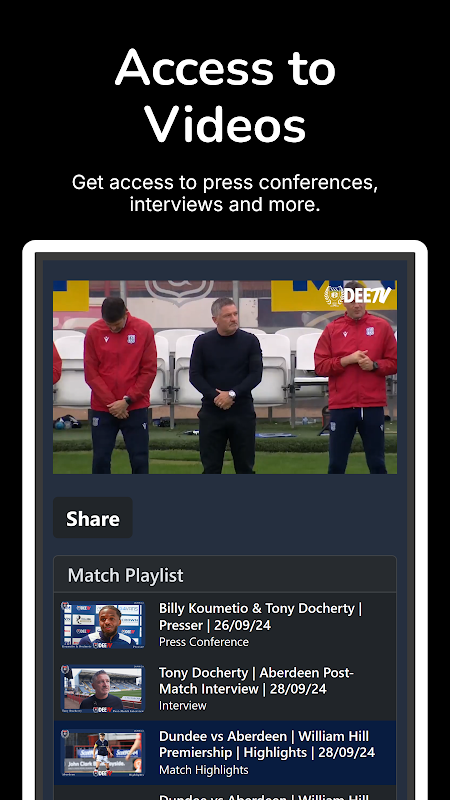Viewport: 450px width, 800px height.
Task: Click the press conferences description text
Action: 225,193
